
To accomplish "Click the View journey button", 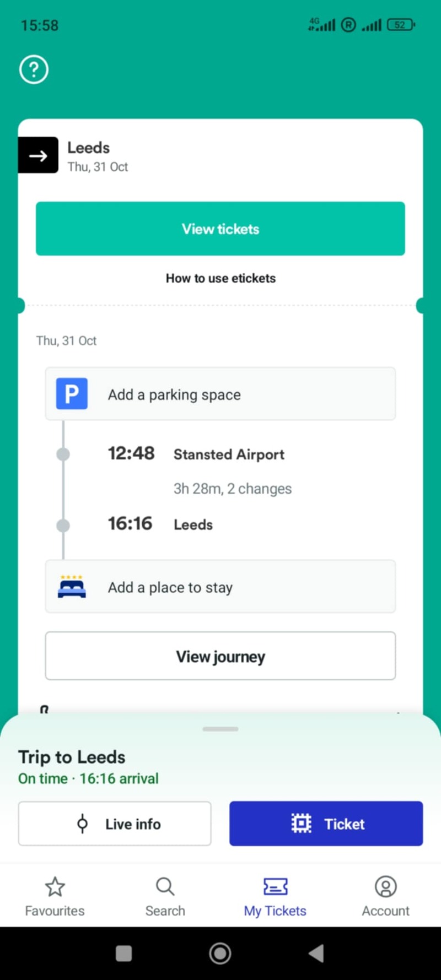I will coord(220,656).
